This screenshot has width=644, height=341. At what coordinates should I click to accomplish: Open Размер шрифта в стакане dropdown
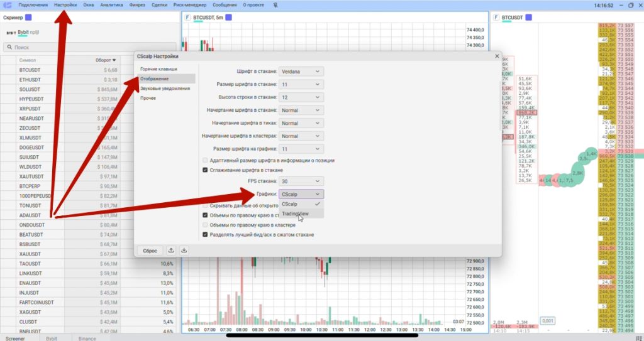301,85
